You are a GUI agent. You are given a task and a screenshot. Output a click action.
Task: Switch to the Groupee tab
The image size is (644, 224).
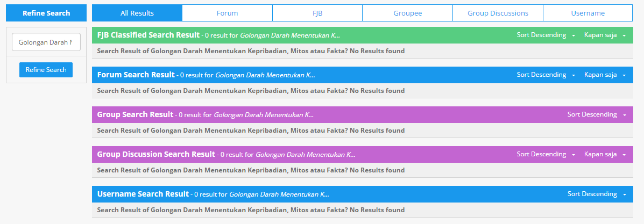tap(407, 13)
